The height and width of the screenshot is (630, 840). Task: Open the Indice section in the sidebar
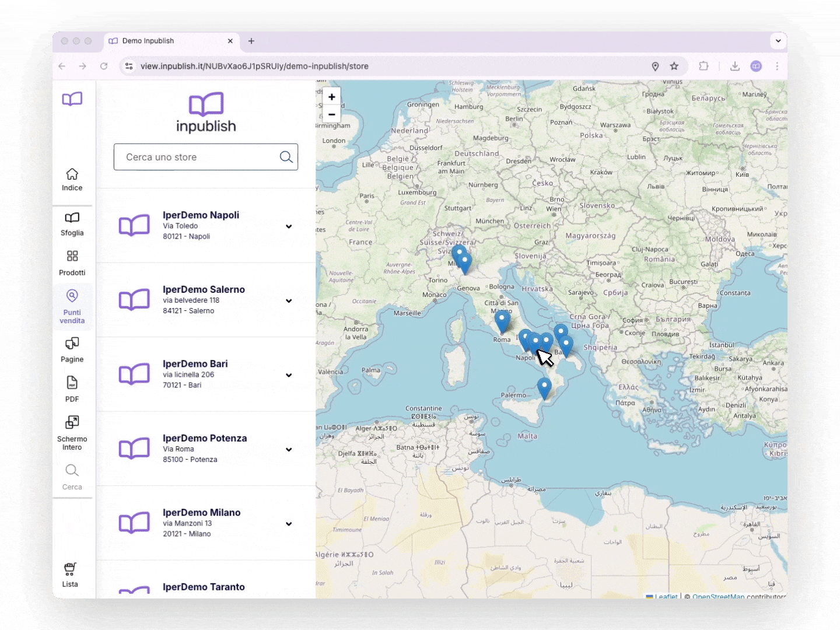(72, 178)
